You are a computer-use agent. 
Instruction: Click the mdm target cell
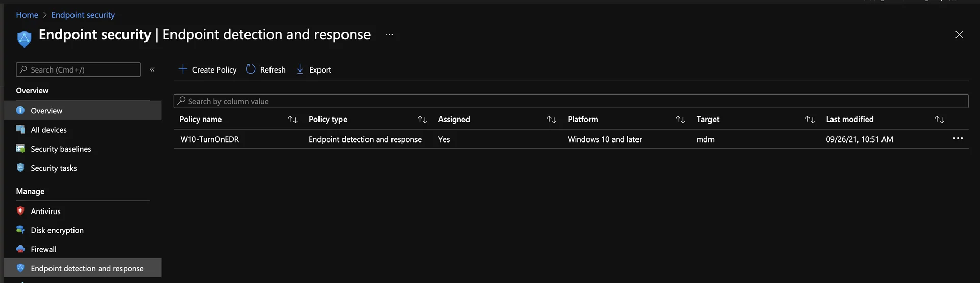click(x=705, y=139)
